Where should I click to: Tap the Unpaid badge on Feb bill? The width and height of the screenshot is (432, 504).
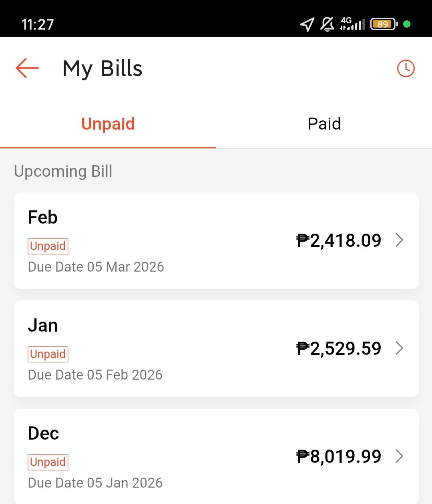(48, 246)
